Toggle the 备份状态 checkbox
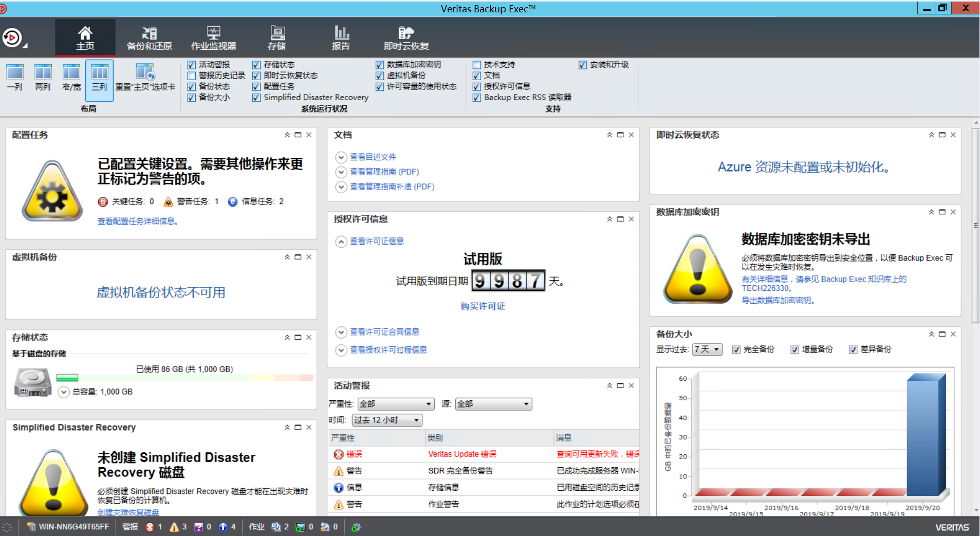Screen dimensions: 980x536 click(192, 86)
